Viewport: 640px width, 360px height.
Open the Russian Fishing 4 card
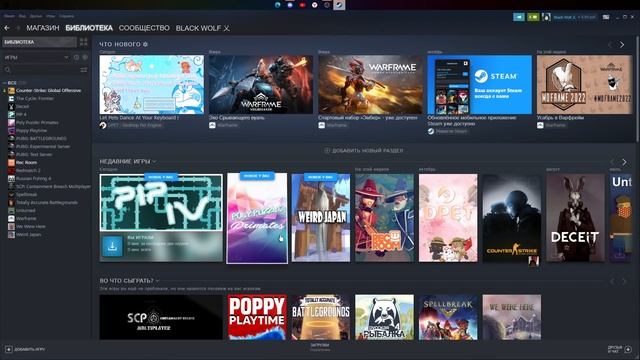pos(384,317)
